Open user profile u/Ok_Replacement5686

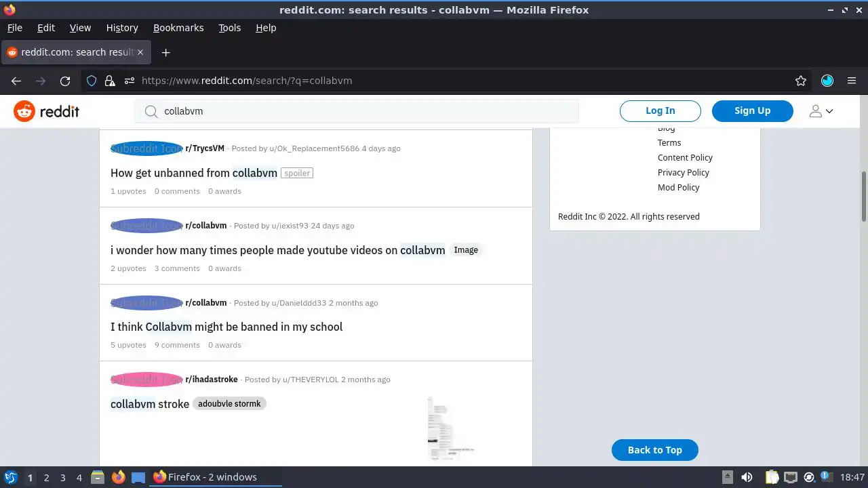(x=314, y=148)
